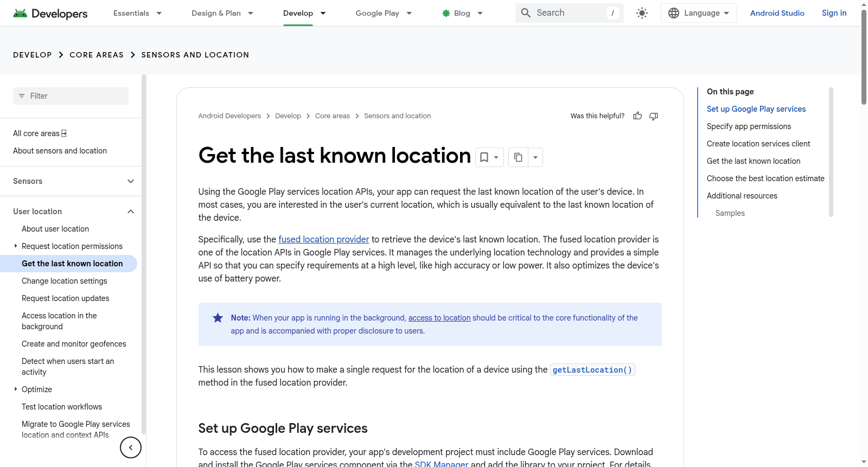
Task: Open the Blog menu
Action: pos(462,13)
